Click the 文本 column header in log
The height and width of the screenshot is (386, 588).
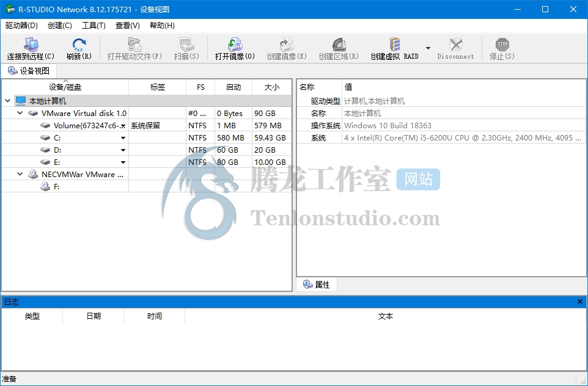[386, 316]
